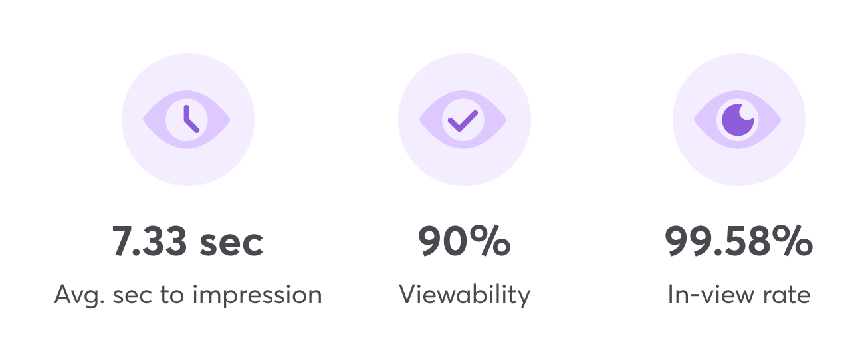
Task: Click the eye icon with purple pupil
Action: click(x=738, y=120)
